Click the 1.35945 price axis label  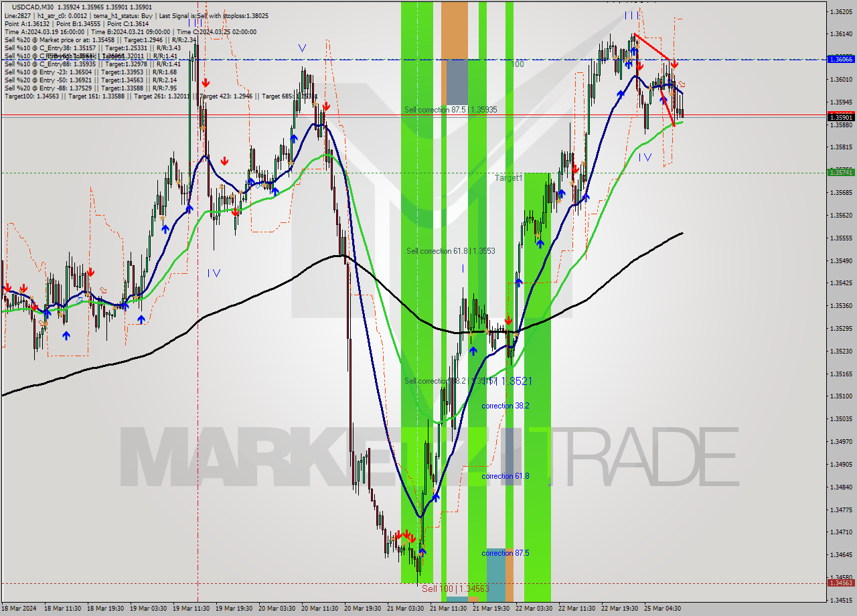(x=841, y=102)
